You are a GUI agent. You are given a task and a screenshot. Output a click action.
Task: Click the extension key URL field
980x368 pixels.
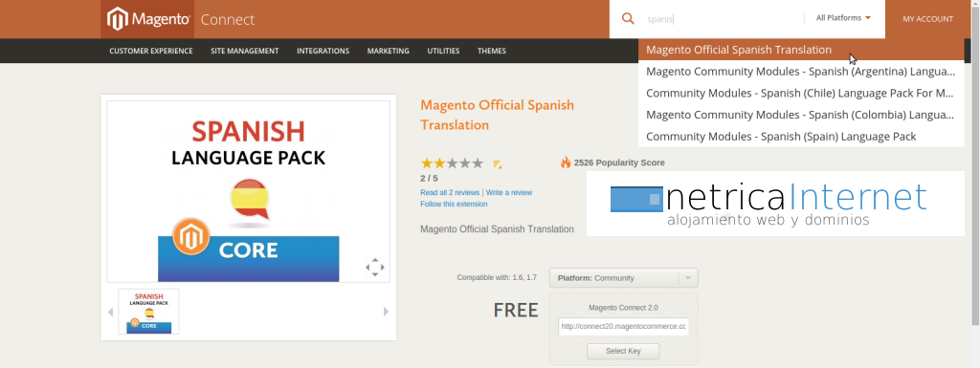pyautogui.click(x=624, y=326)
